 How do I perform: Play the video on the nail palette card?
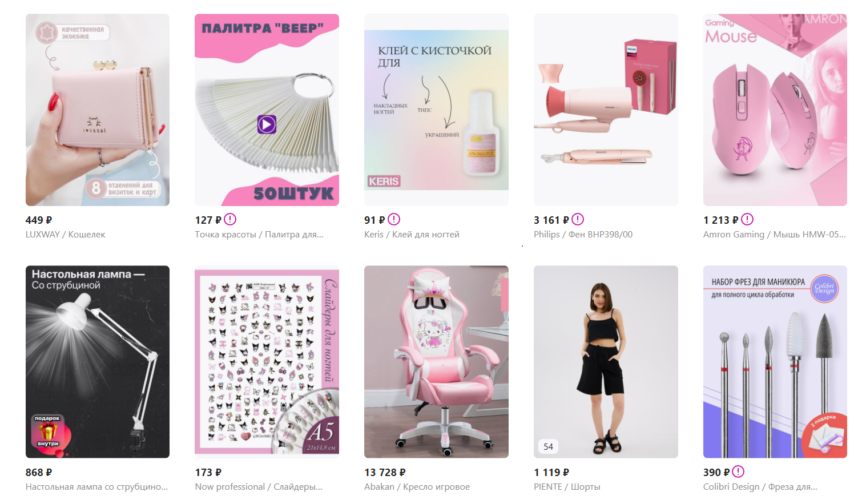[x=267, y=124]
